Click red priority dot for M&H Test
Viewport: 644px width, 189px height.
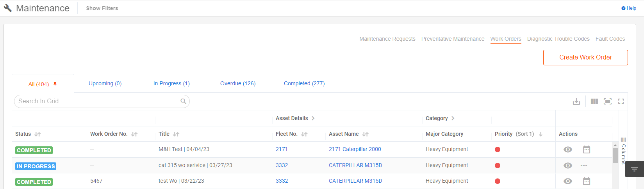(498, 149)
